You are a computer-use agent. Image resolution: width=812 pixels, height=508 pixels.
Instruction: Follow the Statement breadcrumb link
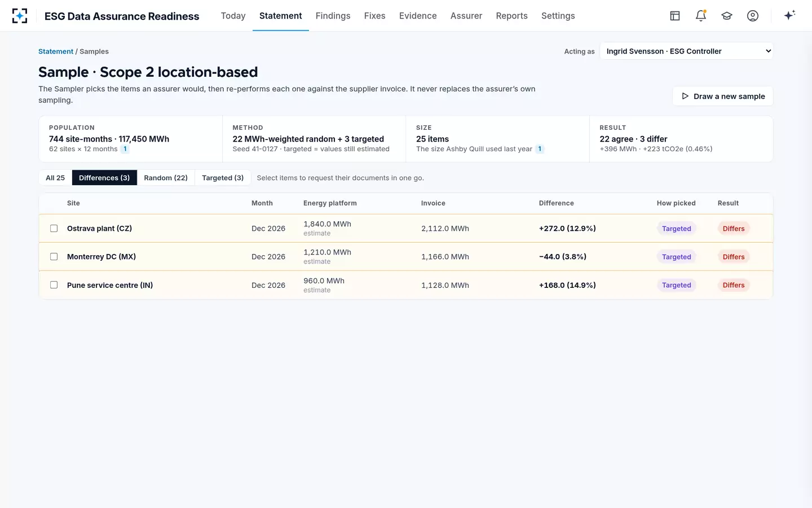click(56, 51)
